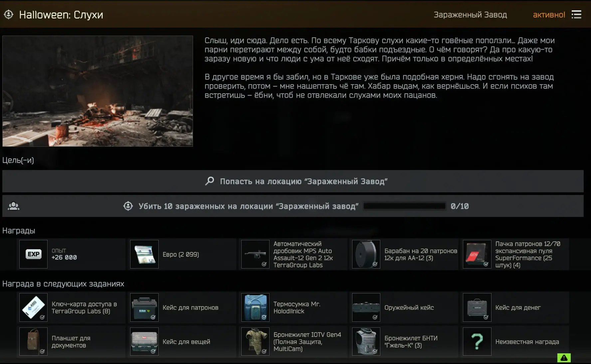
Task: Click the Кейс для вещей item case icon
Action: (144, 341)
